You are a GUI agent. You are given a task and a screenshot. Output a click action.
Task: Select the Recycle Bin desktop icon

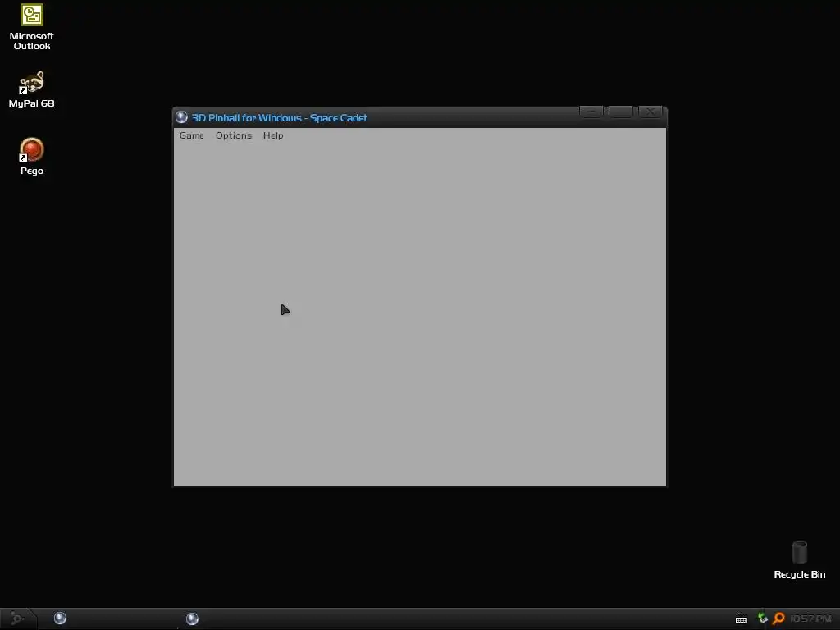799,559
